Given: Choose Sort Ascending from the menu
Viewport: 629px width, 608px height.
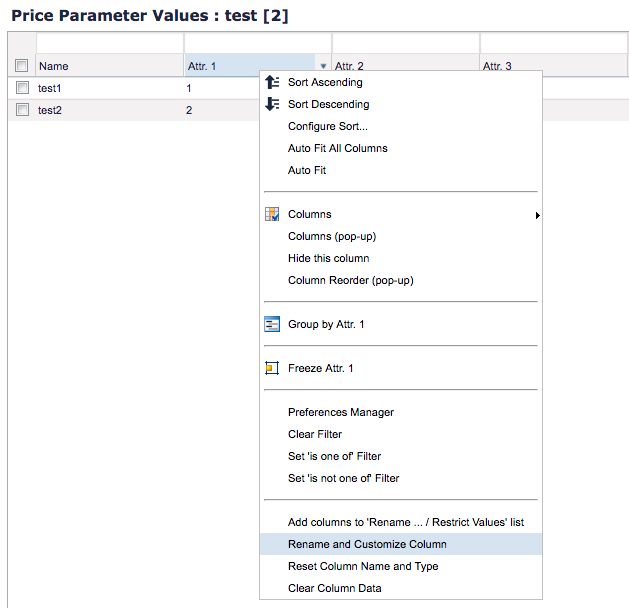Looking at the screenshot, I should coord(401,82).
